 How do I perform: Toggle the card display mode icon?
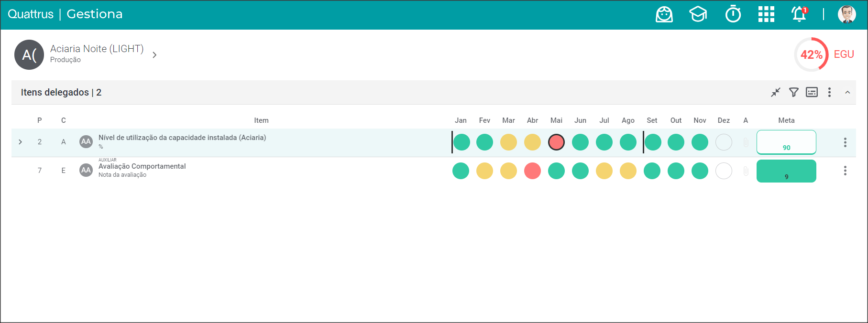point(812,92)
